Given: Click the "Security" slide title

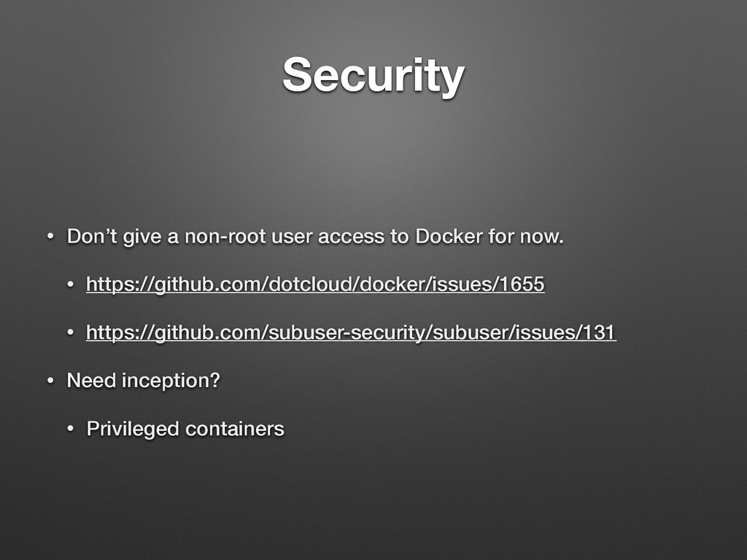Looking at the screenshot, I should click(x=373, y=76).
